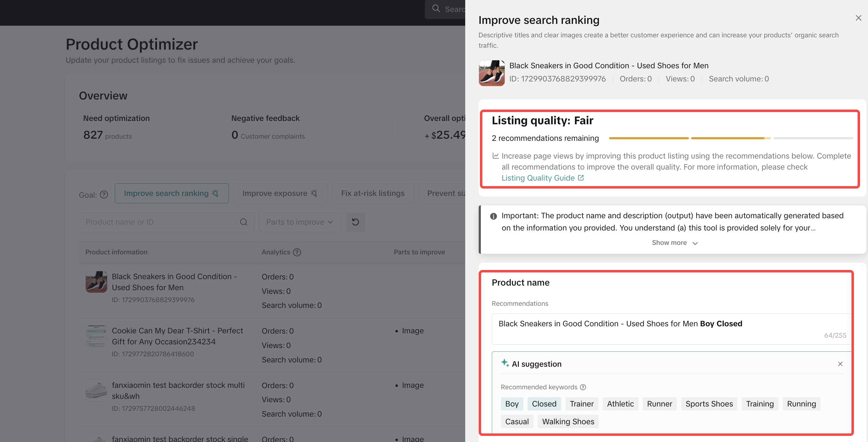Close the Improve search ranking panel
Screen dimensions: 868x442
click(x=858, y=18)
